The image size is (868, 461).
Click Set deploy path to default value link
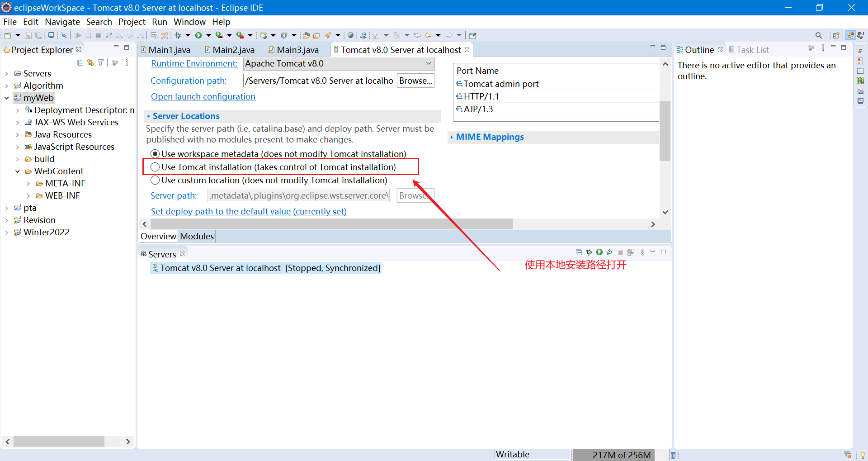tap(249, 211)
